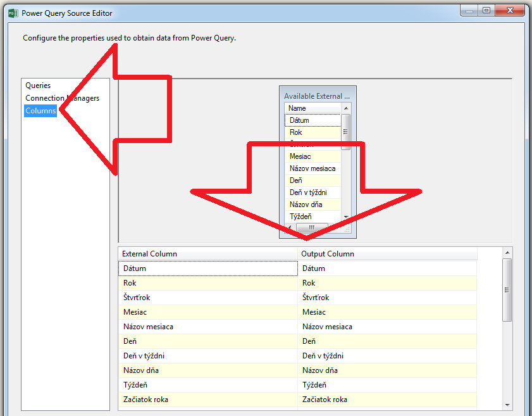Select the Názov dňa cell under External Column
Image resolution: width=532 pixels, height=416 pixels.
pyautogui.click(x=208, y=370)
